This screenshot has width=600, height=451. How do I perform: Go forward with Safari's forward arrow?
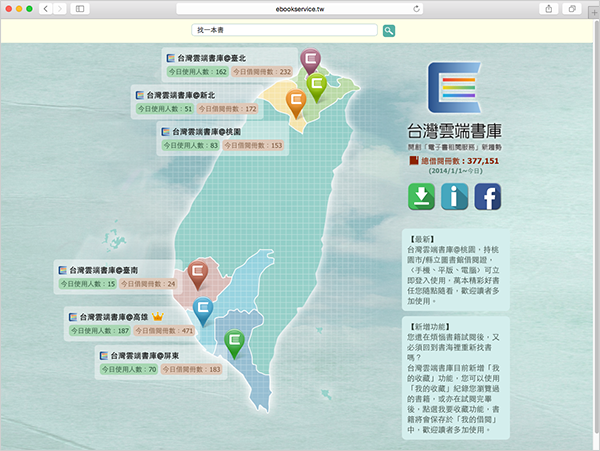pos(60,8)
